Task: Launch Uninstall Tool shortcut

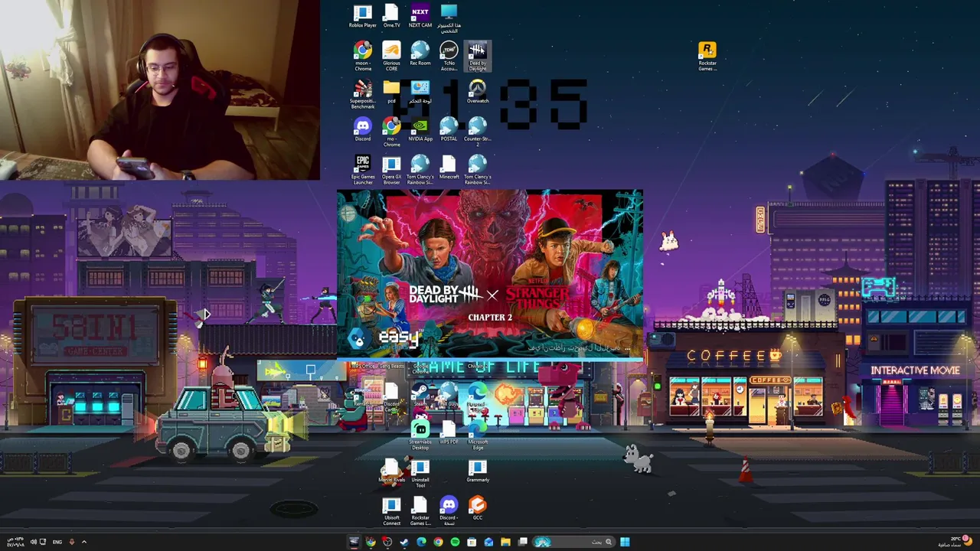Action: [420, 473]
